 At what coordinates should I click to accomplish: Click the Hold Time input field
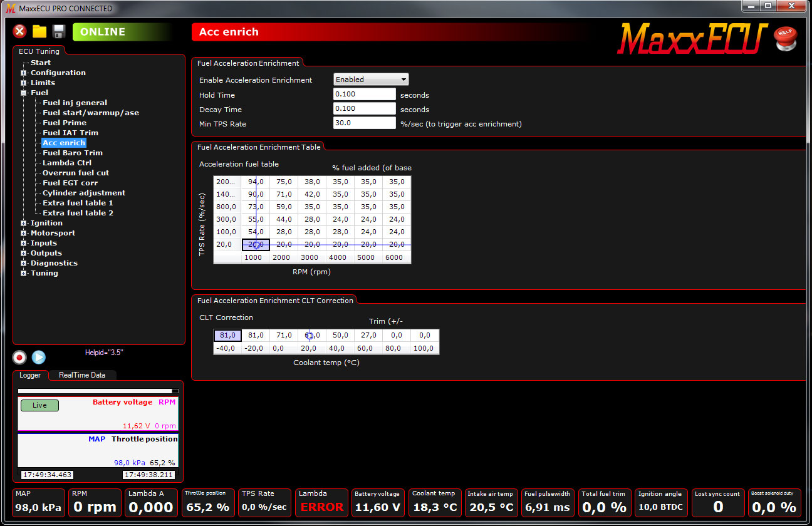click(x=365, y=94)
